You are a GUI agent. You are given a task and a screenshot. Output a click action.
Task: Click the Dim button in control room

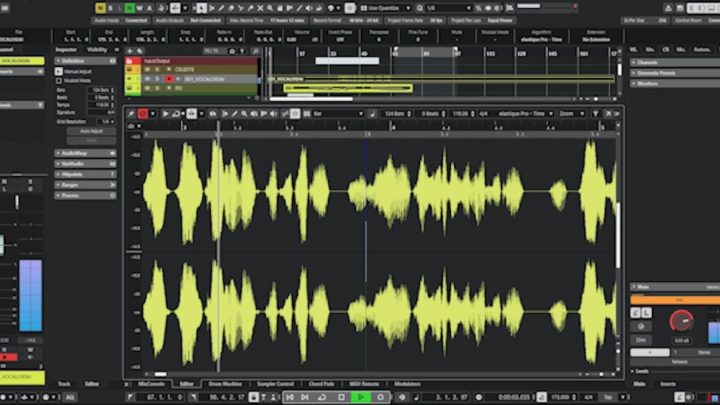tap(641, 340)
